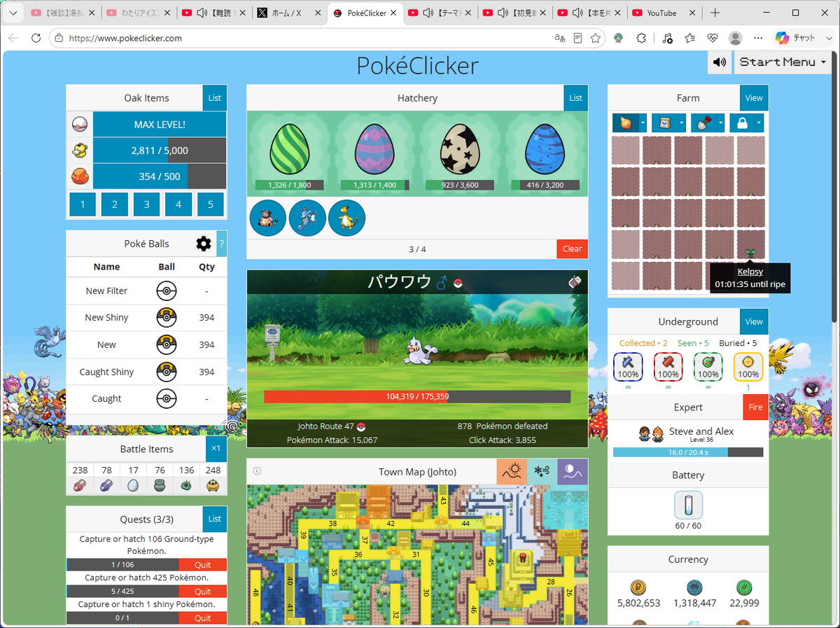The height and width of the screenshot is (628, 840).
Task: Select the Ampharos queue slot
Action: pos(346,218)
